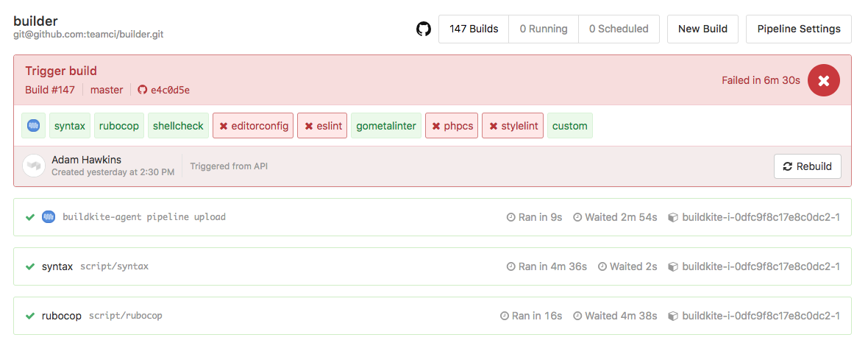The width and height of the screenshot is (868, 343).
Task: Expand the buildkite-agent pipeline upload job
Action: [294, 217]
